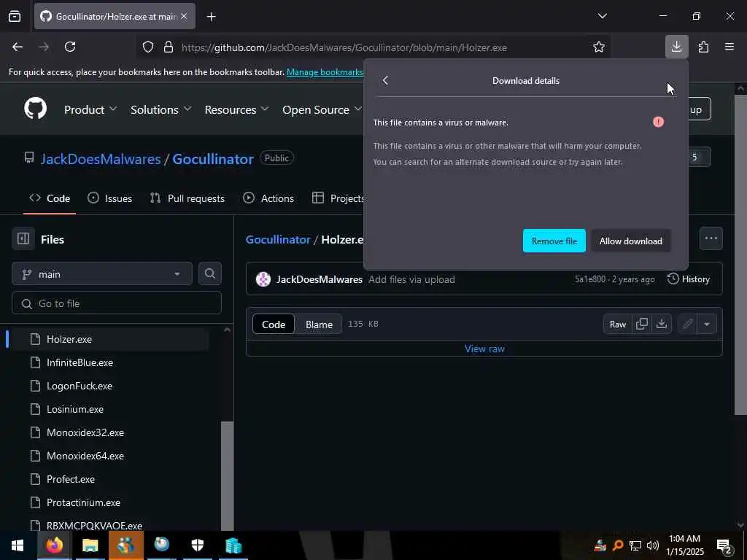The height and width of the screenshot is (560, 747).
Task: Open the notification center icon
Action: [x=724, y=545]
